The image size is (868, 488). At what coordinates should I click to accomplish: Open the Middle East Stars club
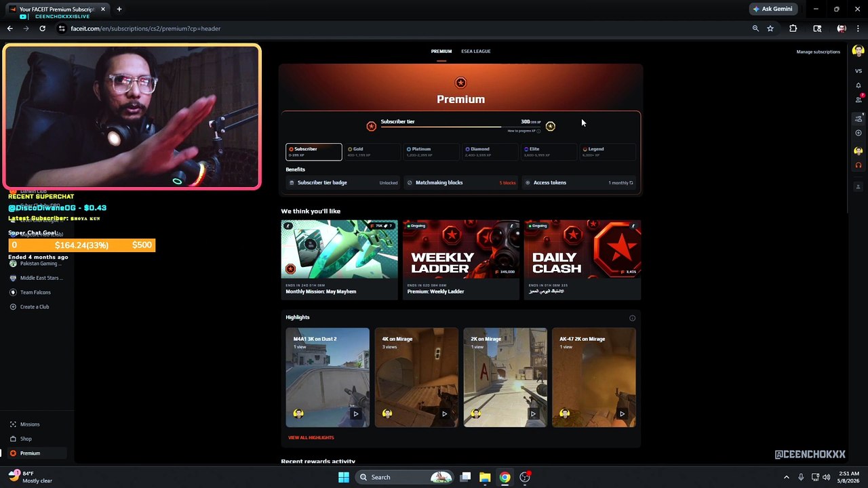37,278
